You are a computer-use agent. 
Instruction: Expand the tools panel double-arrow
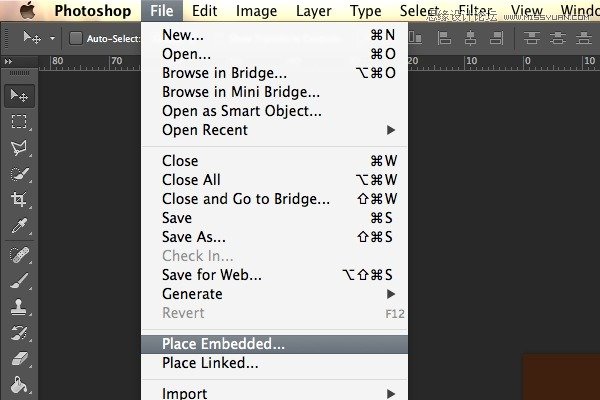[8, 61]
